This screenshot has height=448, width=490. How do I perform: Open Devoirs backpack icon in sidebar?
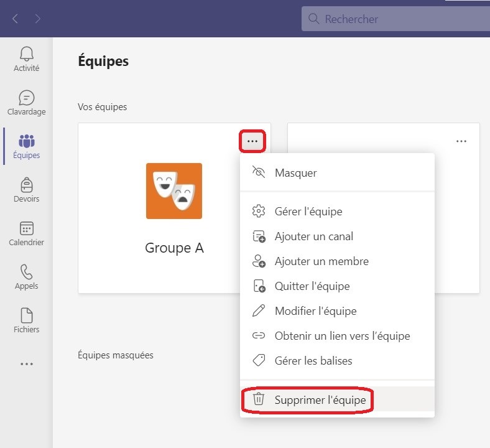tap(26, 190)
